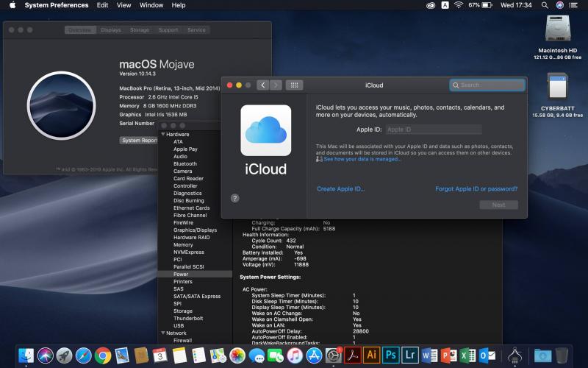Open Microsoft Excel from the dock
This screenshot has height=368, width=588.
467,355
